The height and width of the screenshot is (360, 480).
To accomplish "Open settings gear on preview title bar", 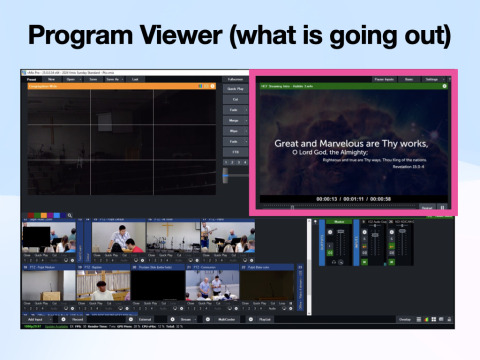I will coord(212,86).
